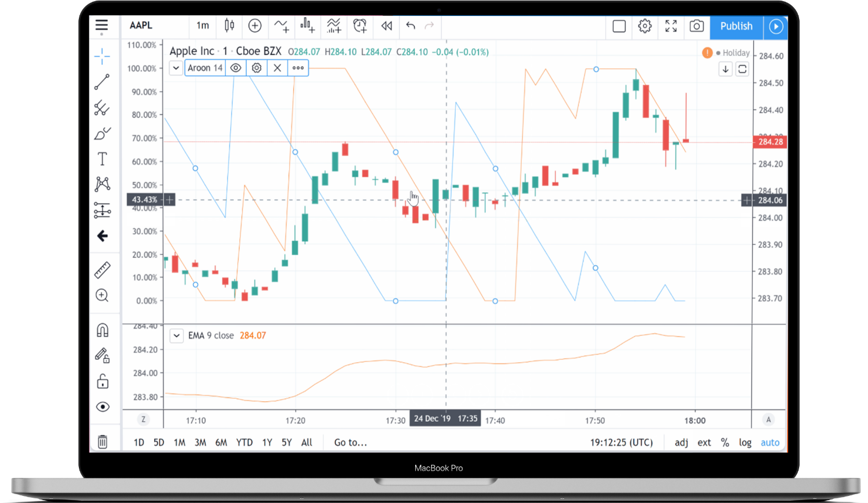Click the A auto-scale button on price axis
Screen dimensions: 868x503
coord(768,419)
